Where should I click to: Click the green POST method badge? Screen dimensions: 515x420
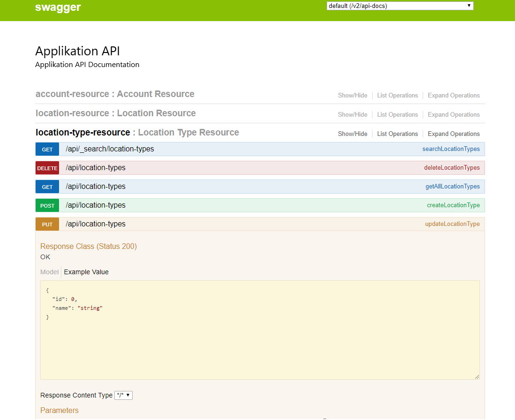[47, 205]
